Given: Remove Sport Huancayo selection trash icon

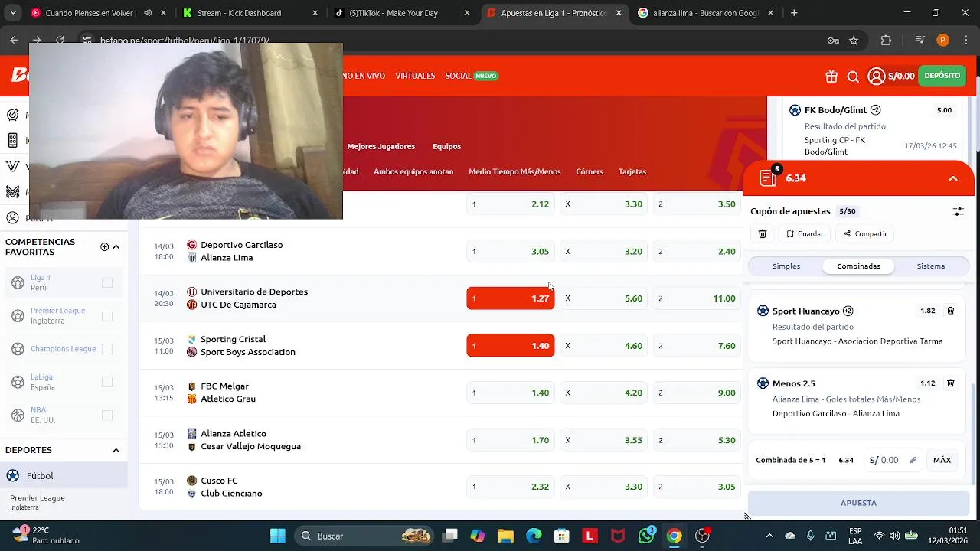Looking at the screenshot, I should pyautogui.click(x=951, y=311).
